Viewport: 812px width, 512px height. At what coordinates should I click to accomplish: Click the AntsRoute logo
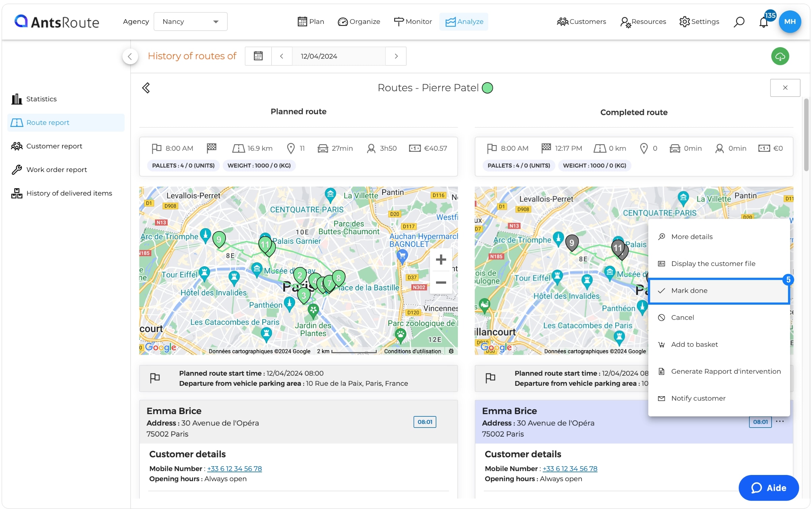pos(57,22)
